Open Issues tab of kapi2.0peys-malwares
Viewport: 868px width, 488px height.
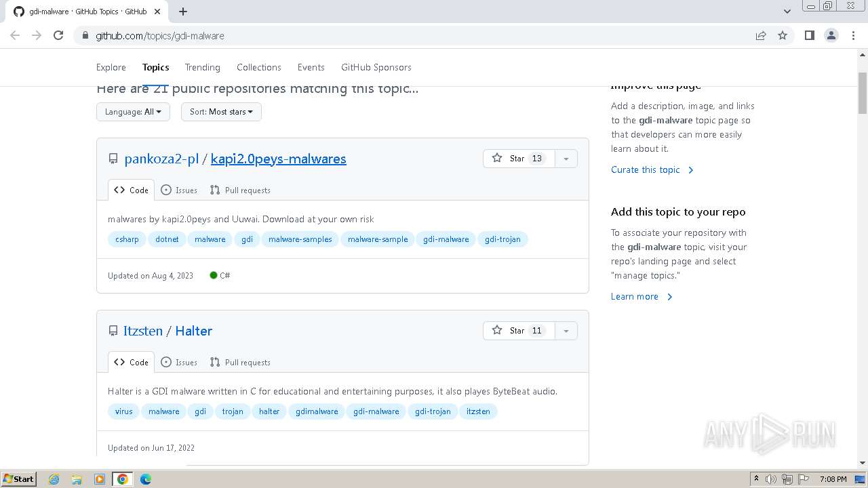click(179, 190)
